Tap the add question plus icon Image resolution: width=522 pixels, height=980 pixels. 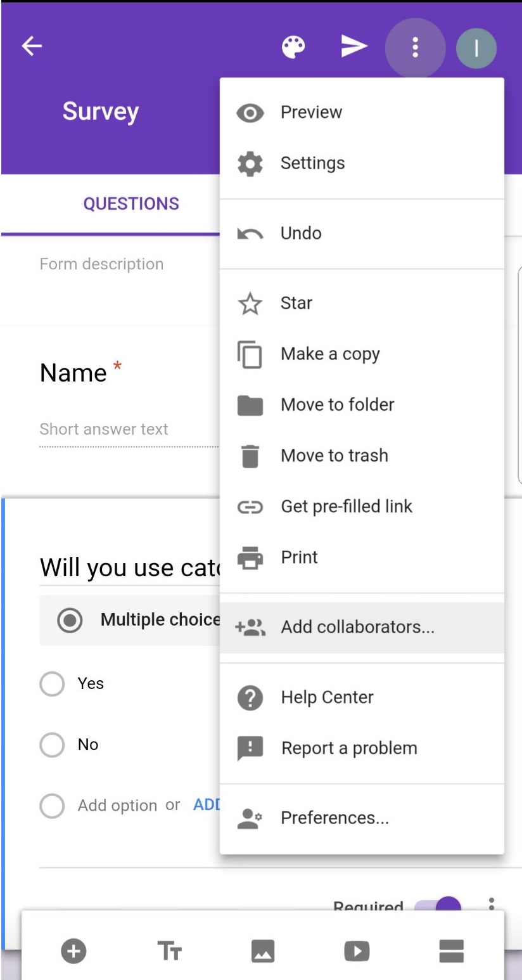(x=73, y=951)
